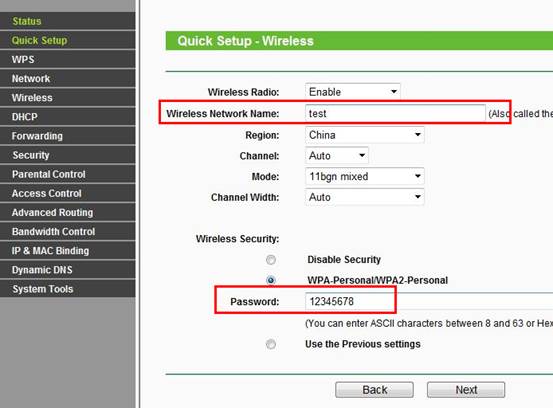
Task: Open System Tools in the sidebar
Action: tap(68, 289)
